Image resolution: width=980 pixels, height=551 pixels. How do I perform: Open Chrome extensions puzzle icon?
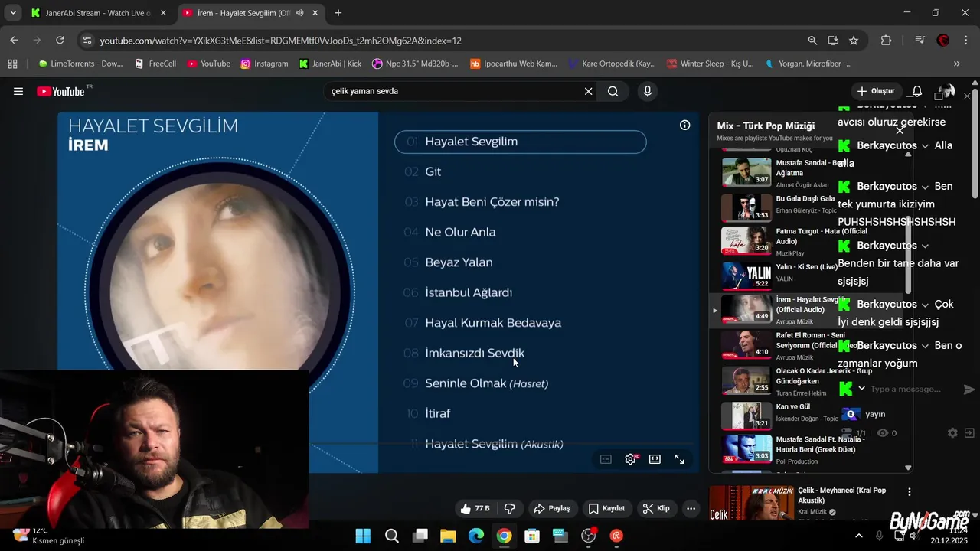click(886, 41)
